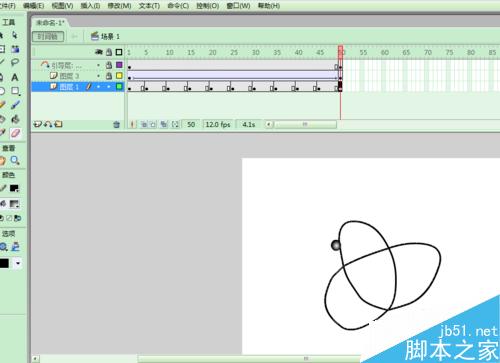The width and height of the screenshot is (500, 363).
Task: Select the 图层 1 layer row
Action: [x=78, y=87]
